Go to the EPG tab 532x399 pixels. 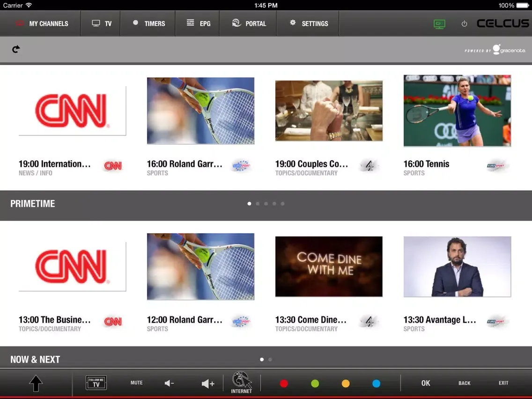(198, 23)
